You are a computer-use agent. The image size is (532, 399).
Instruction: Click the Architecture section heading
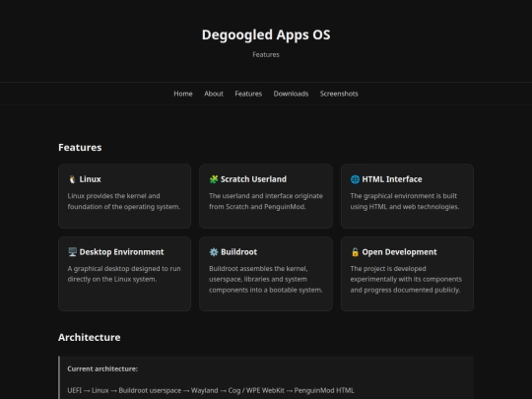[90, 338]
